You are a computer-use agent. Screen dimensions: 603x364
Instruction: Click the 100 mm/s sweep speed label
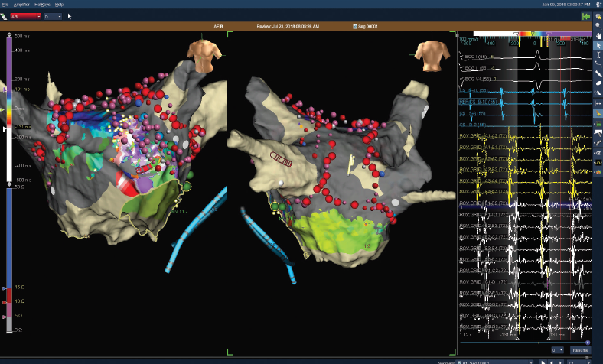(469, 39)
